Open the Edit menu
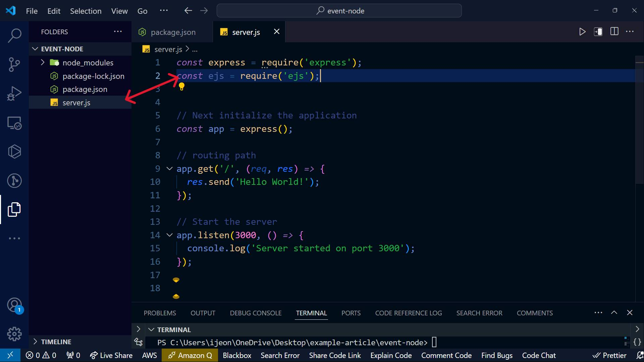644x362 pixels. 54,11
